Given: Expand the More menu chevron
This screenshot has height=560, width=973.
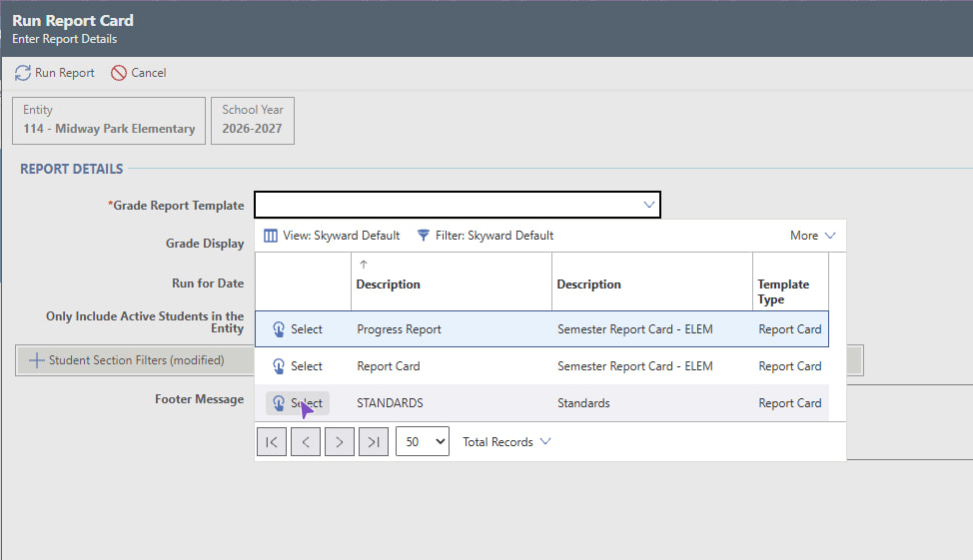Looking at the screenshot, I should (x=830, y=236).
